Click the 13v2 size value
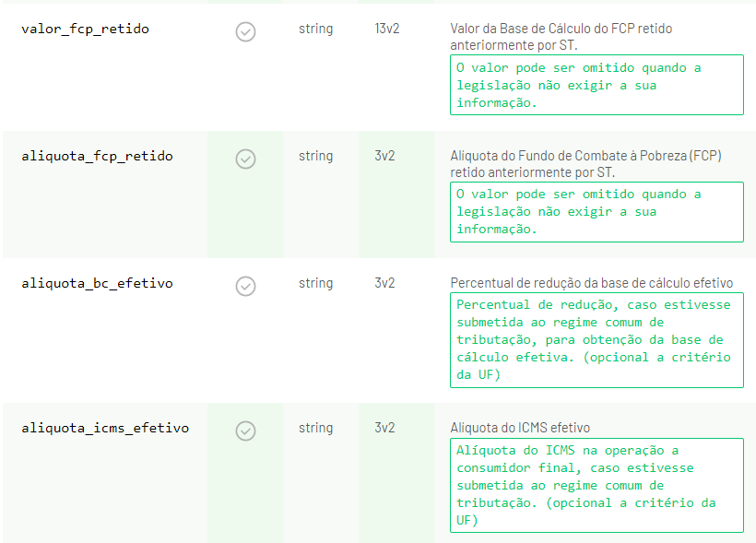756x543 pixels. click(x=387, y=29)
